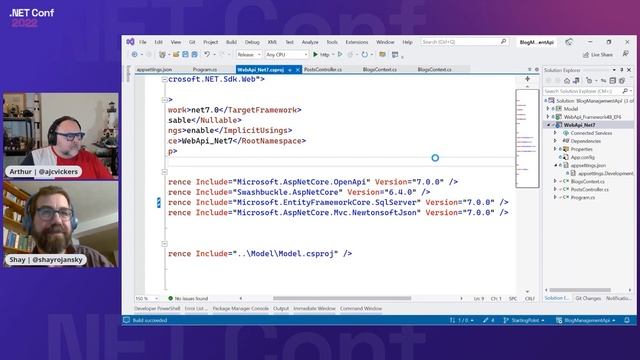Open the Any CPU platform dropdown

click(x=287, y=54)
